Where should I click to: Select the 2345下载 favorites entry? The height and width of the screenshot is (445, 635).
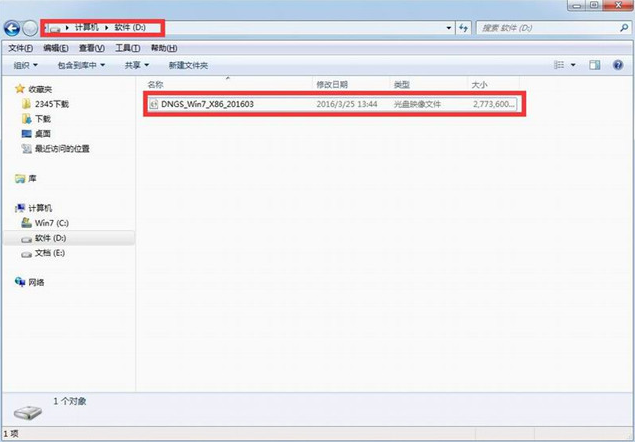pos(52,104)
